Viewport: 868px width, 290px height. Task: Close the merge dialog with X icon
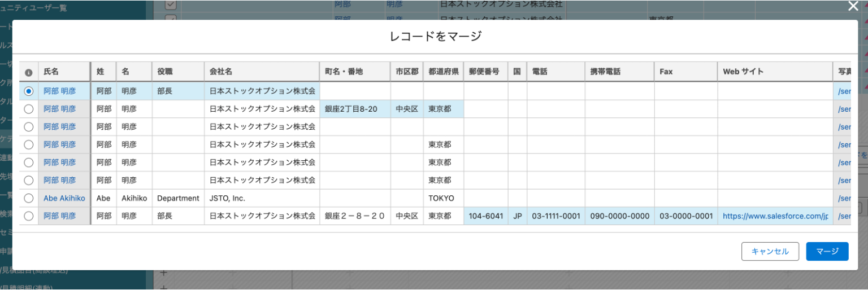[x=853, y=6]
